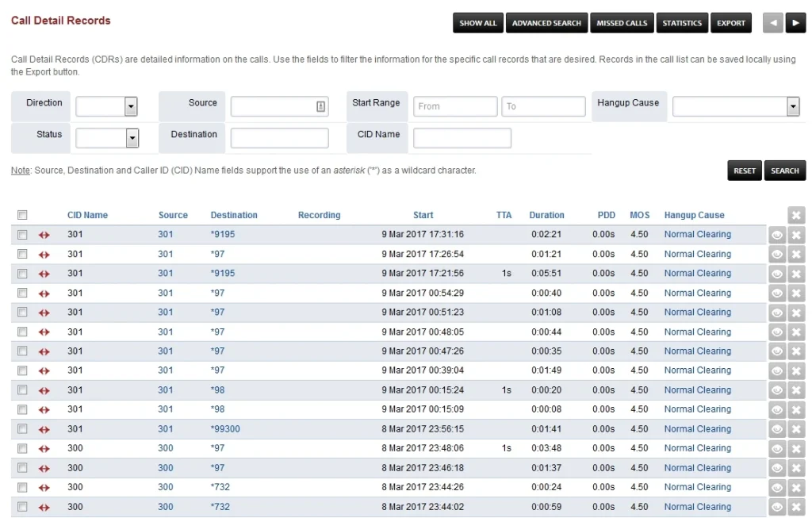
Task: Open the Missed Calls view
Action: (622, 23)
